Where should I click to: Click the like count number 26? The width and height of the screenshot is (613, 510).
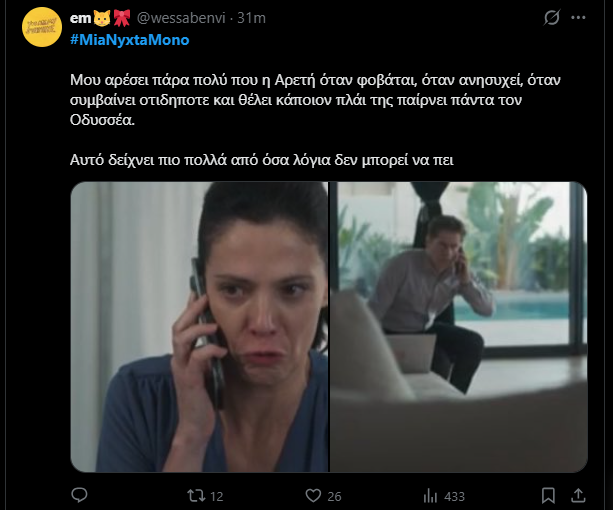[x=335, y=494]
